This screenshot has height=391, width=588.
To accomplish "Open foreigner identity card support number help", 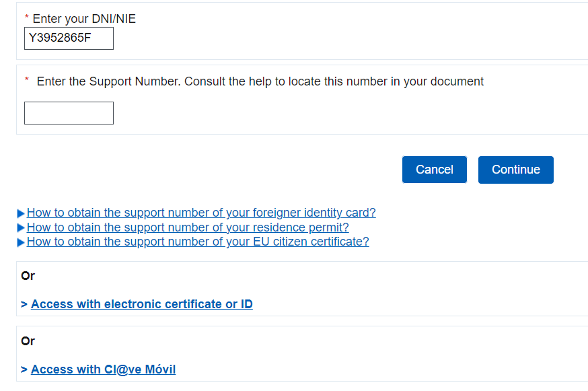I will (201, 213).
